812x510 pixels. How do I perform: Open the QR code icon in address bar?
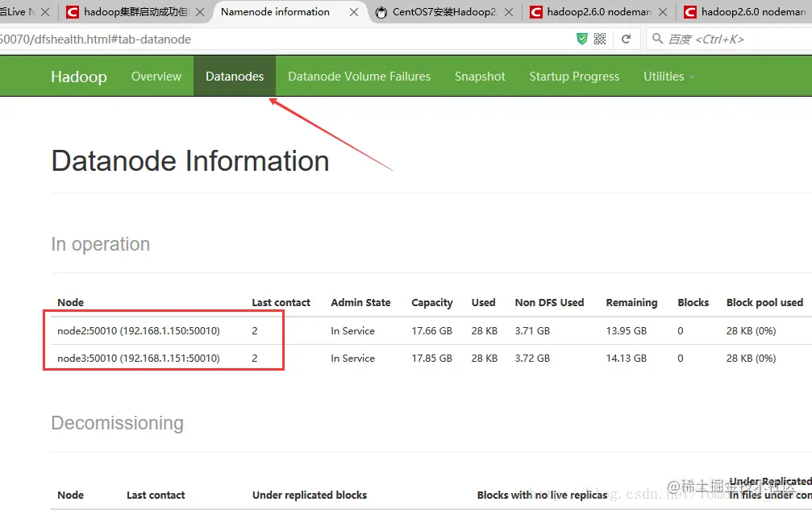pyautogui.click(x=600, y=39)
